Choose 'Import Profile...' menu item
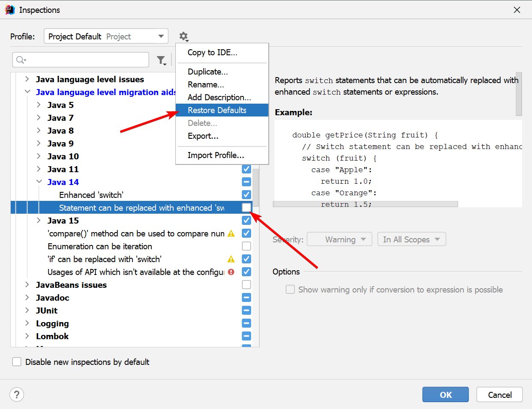 pos(222,155)
